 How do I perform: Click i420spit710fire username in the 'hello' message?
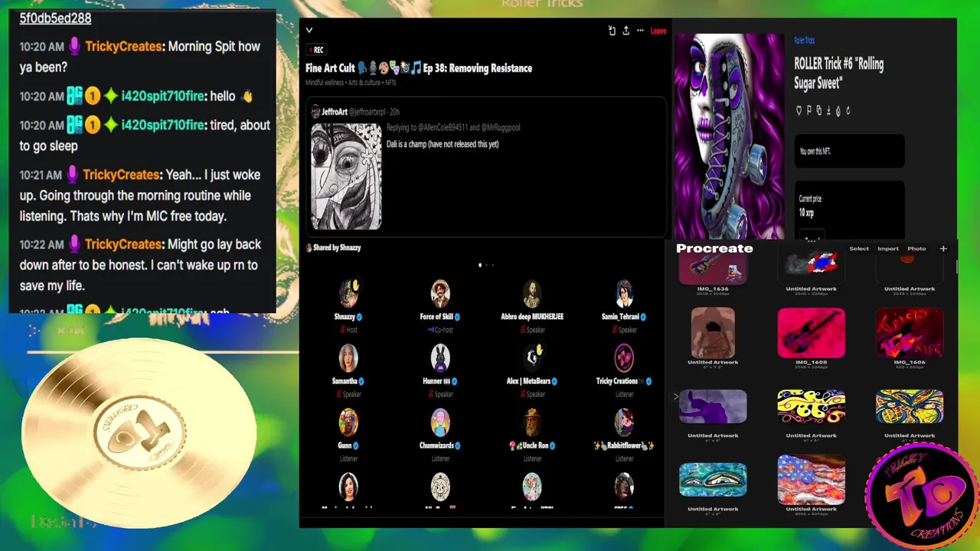(x=163, y=96)
